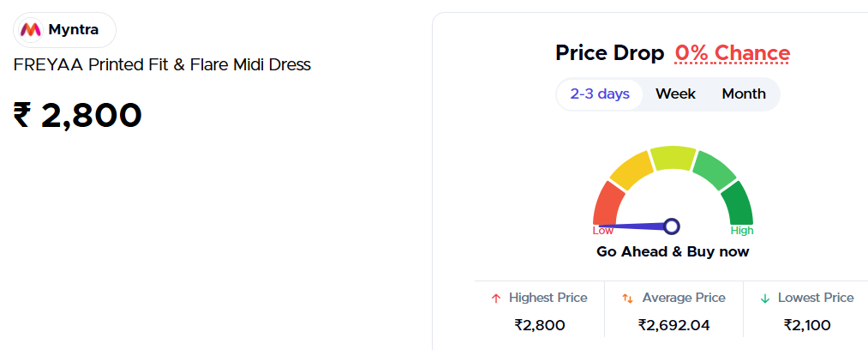
Task: Click the dark green High gauge segment
Action: 739,204
